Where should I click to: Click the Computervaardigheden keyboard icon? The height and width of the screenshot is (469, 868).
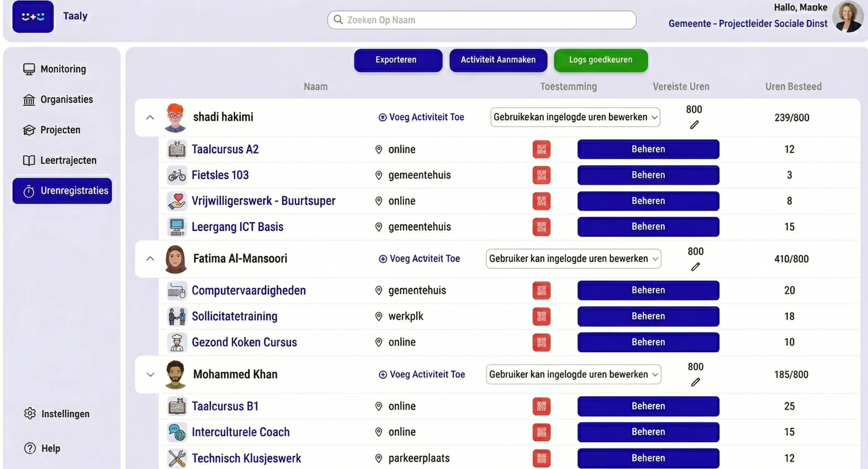pyautogui.click(x=177, y=290)
